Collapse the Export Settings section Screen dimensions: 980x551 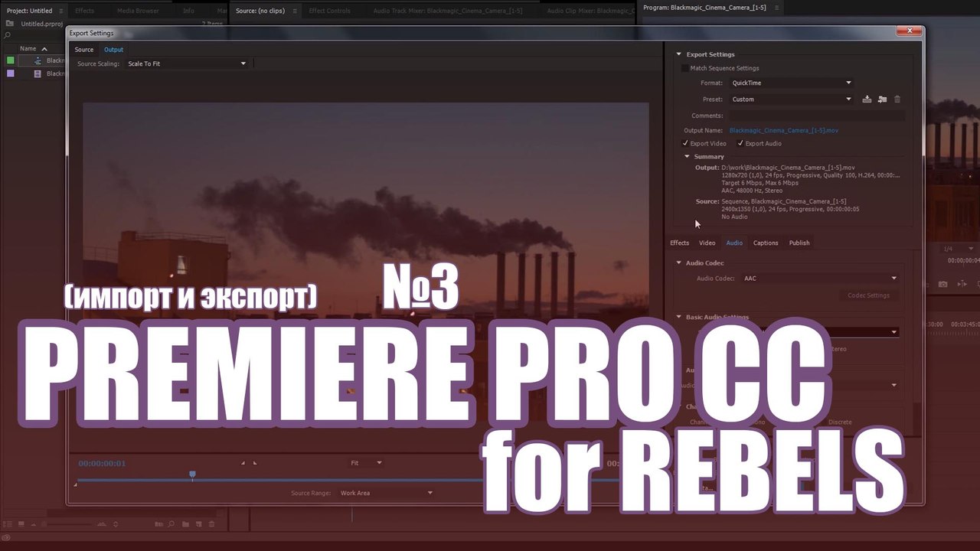678,54
